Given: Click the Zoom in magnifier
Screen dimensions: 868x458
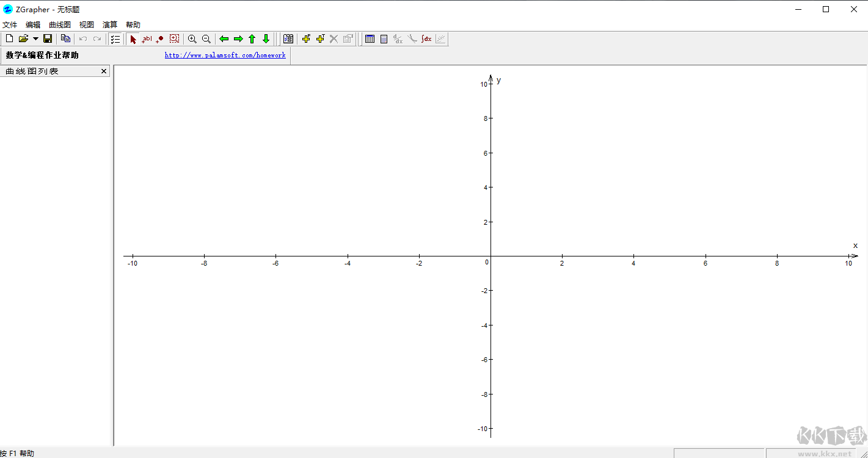Looking at the screenshot, I should pyautogui.click(x=192, y=39).
